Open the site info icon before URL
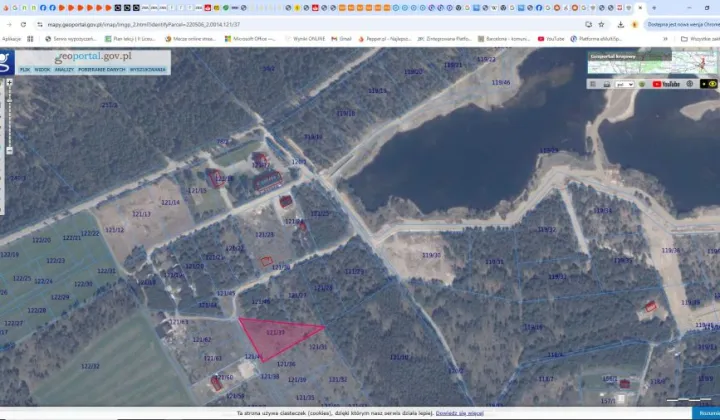Image resolution: width=720 pixels, height=420 pixels. (40, 24)
